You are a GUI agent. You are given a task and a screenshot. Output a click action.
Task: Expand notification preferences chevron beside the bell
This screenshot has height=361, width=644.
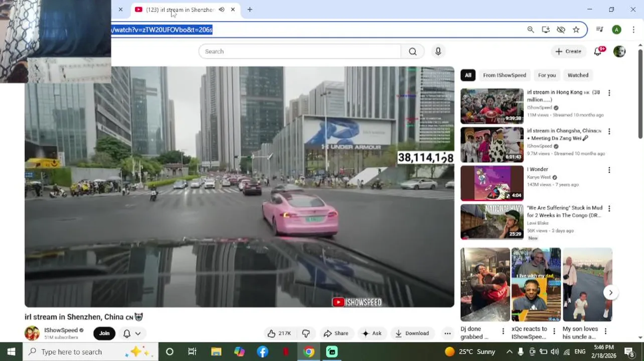pos(137,333)
